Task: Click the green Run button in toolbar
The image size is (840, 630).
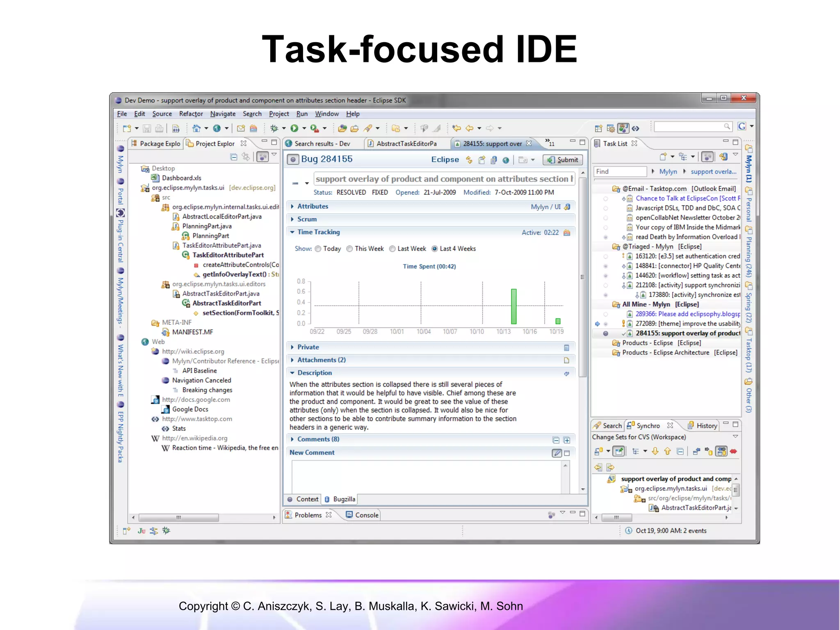Action: click(294, 128)
